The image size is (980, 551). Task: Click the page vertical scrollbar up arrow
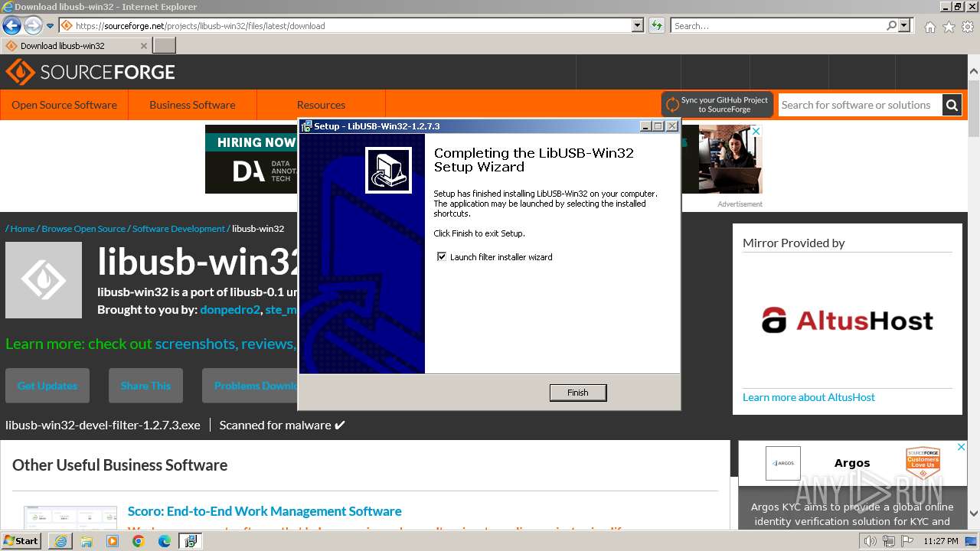click(973, 72)
